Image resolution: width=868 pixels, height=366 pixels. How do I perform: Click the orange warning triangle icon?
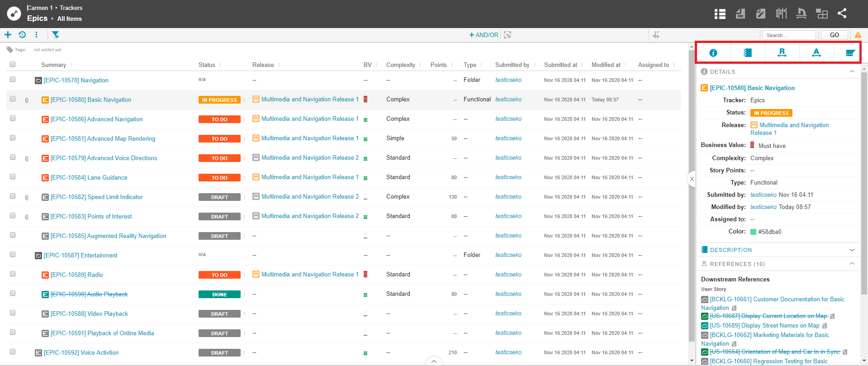click(858, 35)
